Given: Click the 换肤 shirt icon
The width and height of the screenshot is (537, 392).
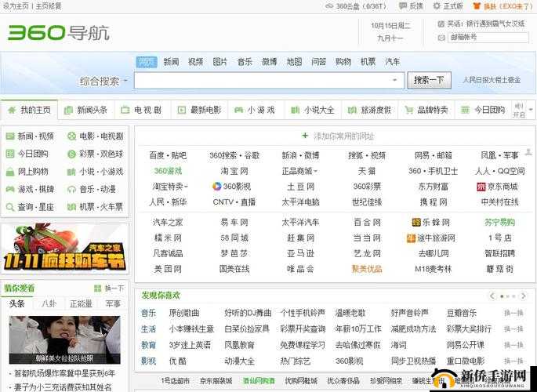Looking at the screenshot, I should point(477,5).
